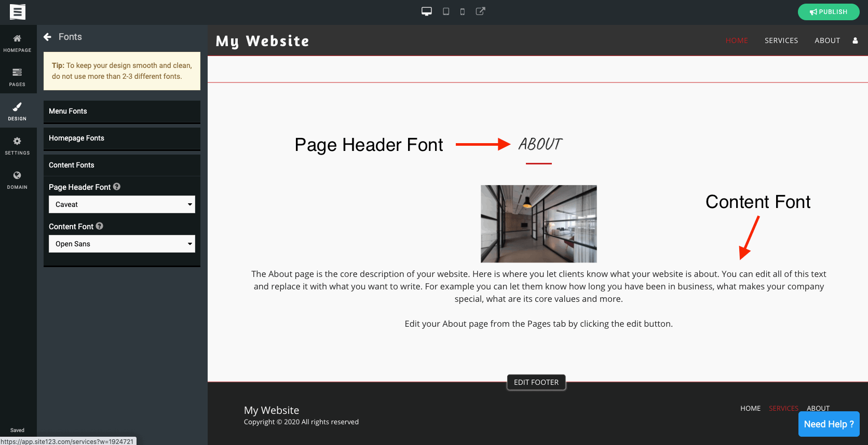The height and width of the screenshot is (445, 868).
Task: Publish the website
Action: pyautogui.click(x=829, y=12)
